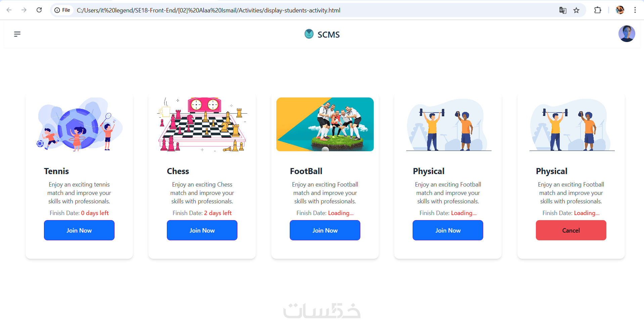Open the user profile avatar
The width and height of the screenshot is (644, 325).
click(627, 34)
